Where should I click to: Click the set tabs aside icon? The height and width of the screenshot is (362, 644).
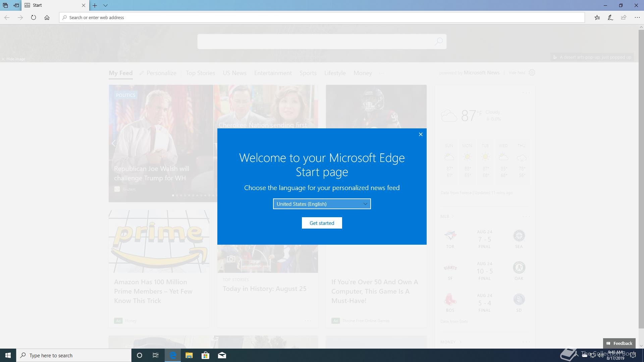(x=16, y=5)
